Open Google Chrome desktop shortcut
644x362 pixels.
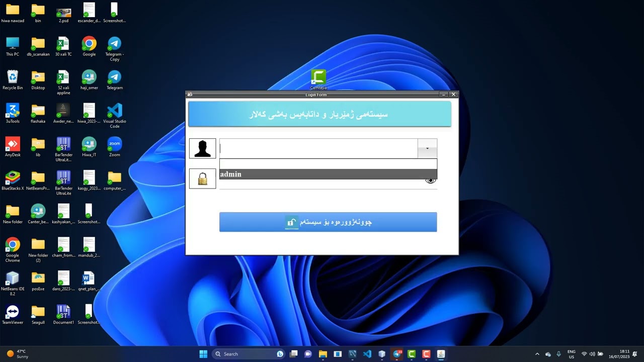(x=13, y=250)
